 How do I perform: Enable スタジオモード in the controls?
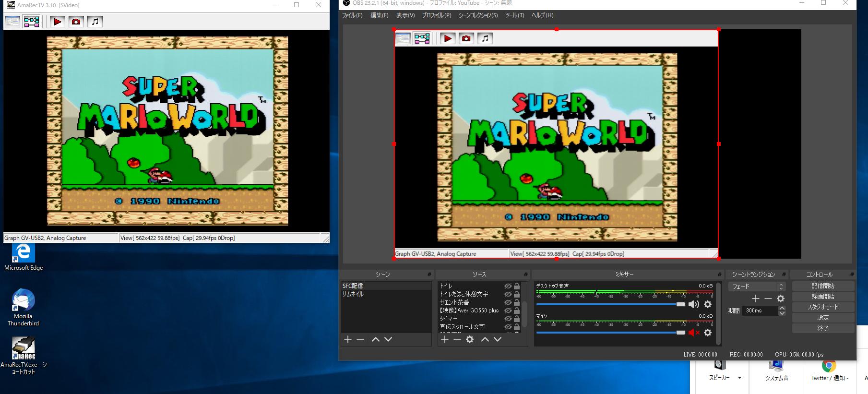click(823, 307)
